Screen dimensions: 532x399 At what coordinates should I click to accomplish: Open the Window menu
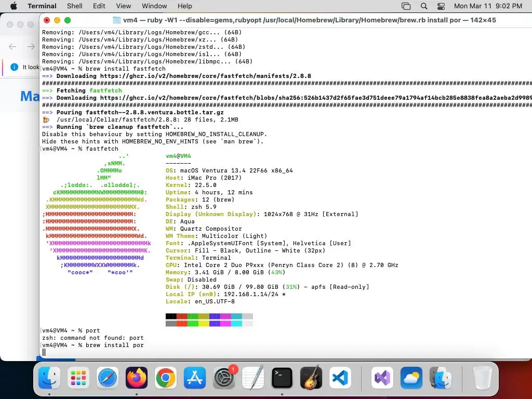[154, 6]
